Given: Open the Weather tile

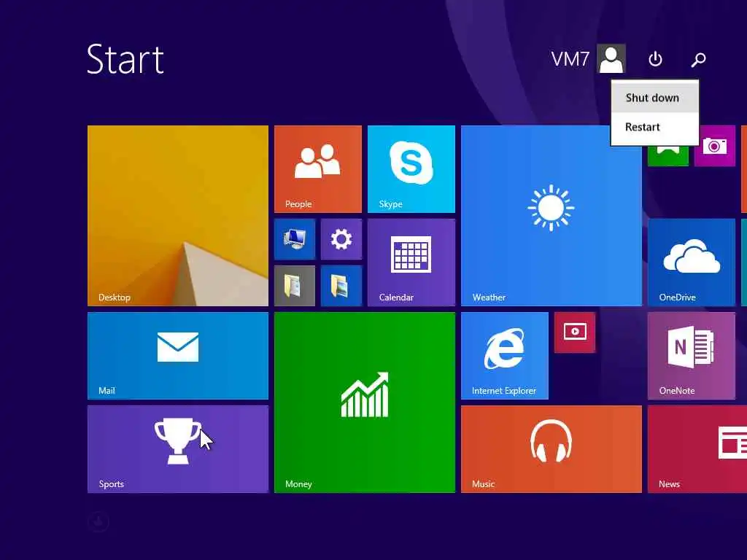Looking at the screenshot, I should (x=551, y=216).
